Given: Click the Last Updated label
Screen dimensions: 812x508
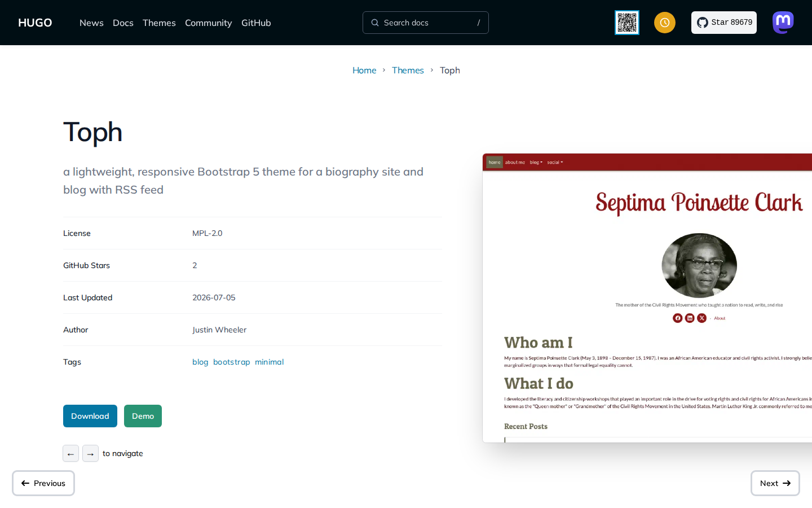Looking at the screenshot, I should pyautogui.click(x=88, y=297).
